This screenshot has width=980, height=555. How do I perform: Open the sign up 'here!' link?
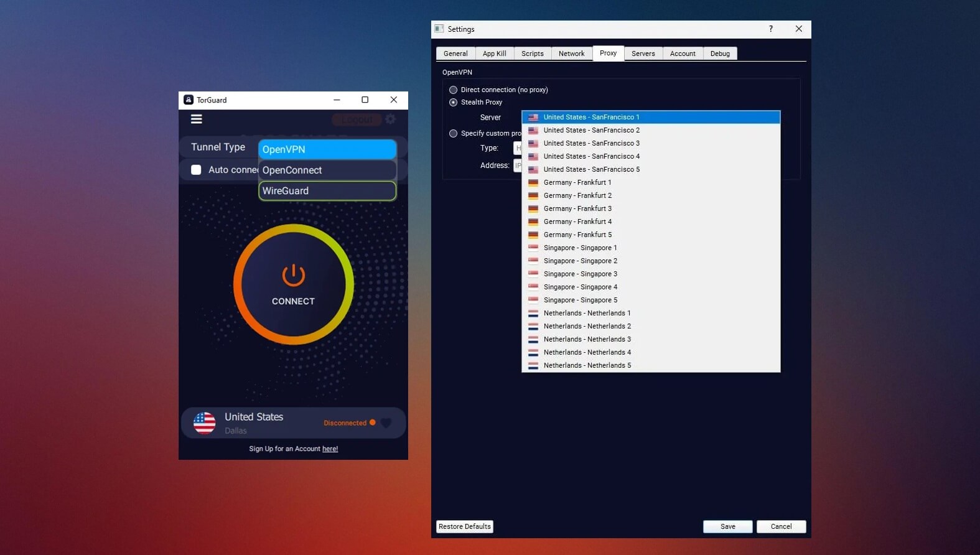coord(330,449)
